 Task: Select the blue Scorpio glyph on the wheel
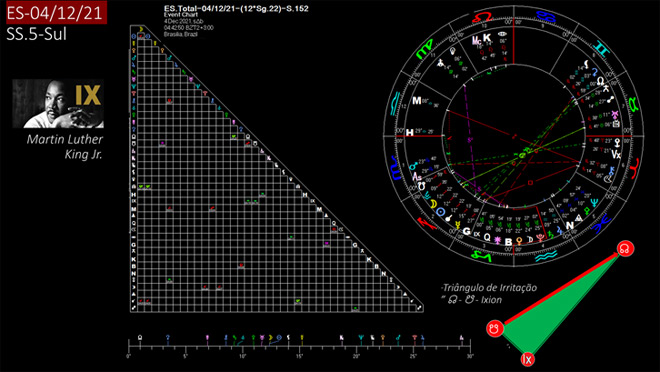click(x=396, y=168)
